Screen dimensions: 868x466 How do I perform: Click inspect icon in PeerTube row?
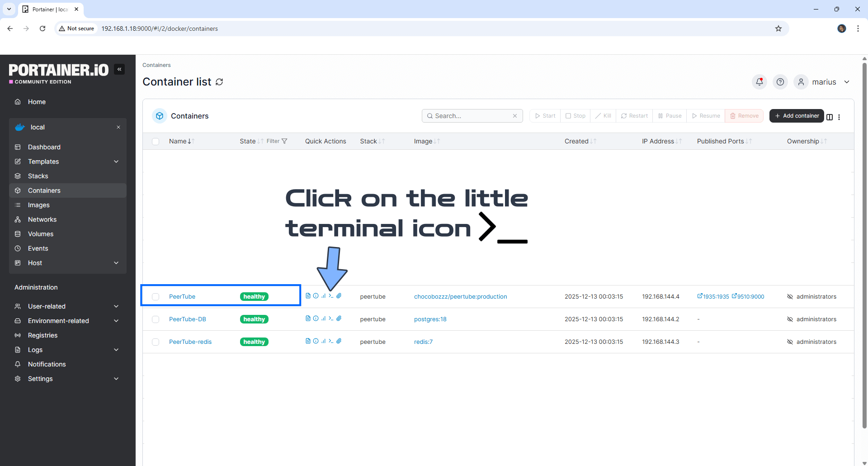[316, 296]
